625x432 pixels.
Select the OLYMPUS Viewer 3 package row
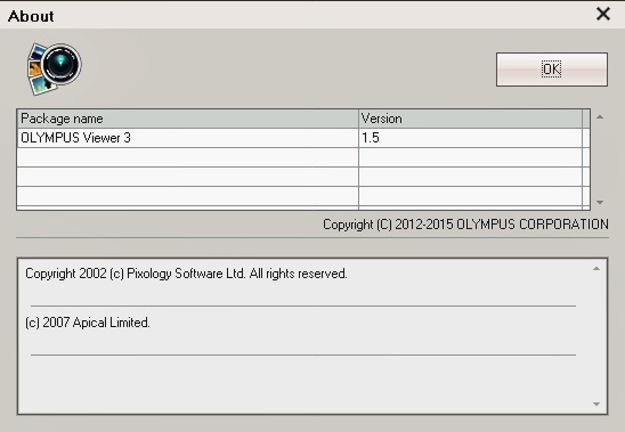[x=187, y=138]
